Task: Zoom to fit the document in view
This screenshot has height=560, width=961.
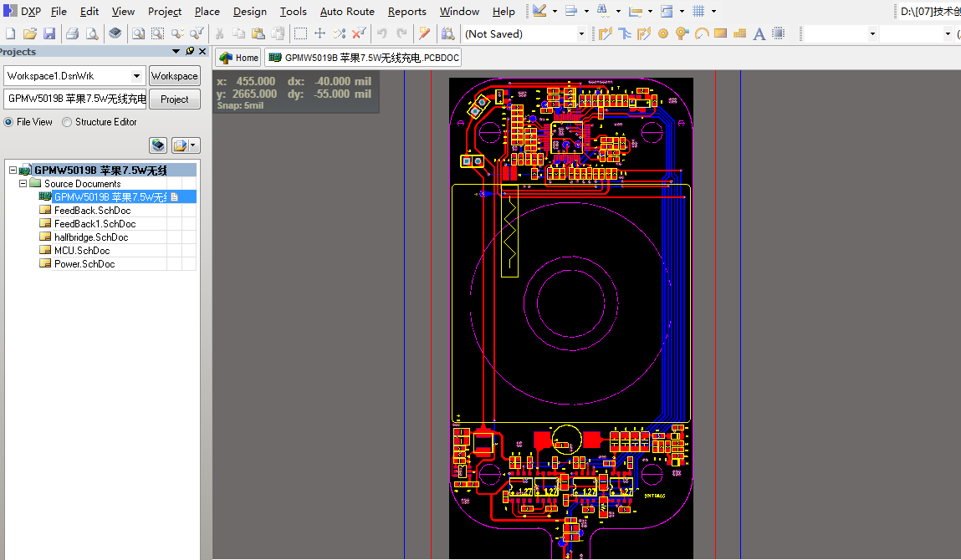Action: click(139, 33)
